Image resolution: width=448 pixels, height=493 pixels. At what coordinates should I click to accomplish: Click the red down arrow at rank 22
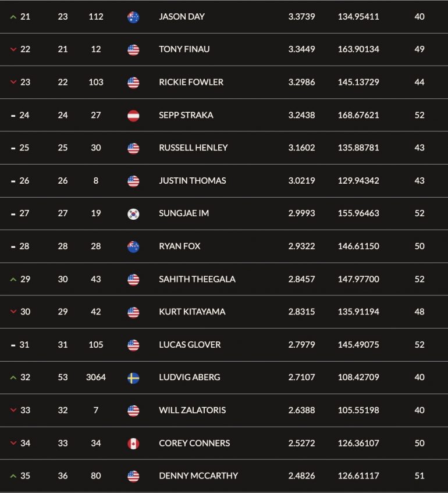[x=13, y=49]
